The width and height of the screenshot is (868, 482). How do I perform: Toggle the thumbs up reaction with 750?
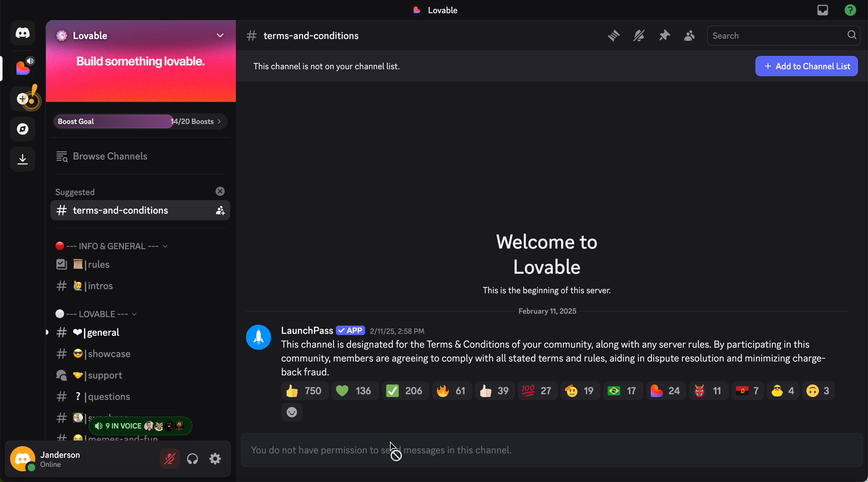point(305,391)
